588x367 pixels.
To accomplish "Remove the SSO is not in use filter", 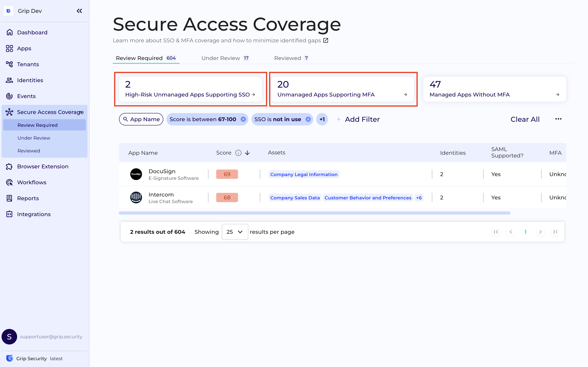I will pyautogui.click(x=308, y=119).
